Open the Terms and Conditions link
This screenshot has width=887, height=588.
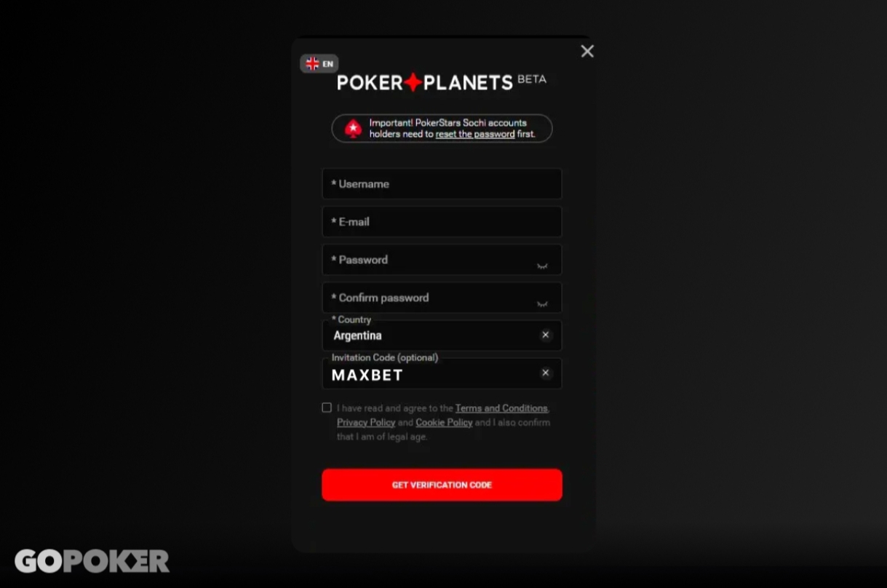(x=501, y=408)
